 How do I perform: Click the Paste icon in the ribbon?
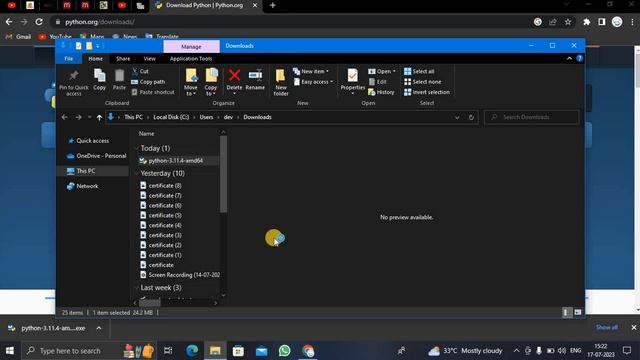[119, 80]
